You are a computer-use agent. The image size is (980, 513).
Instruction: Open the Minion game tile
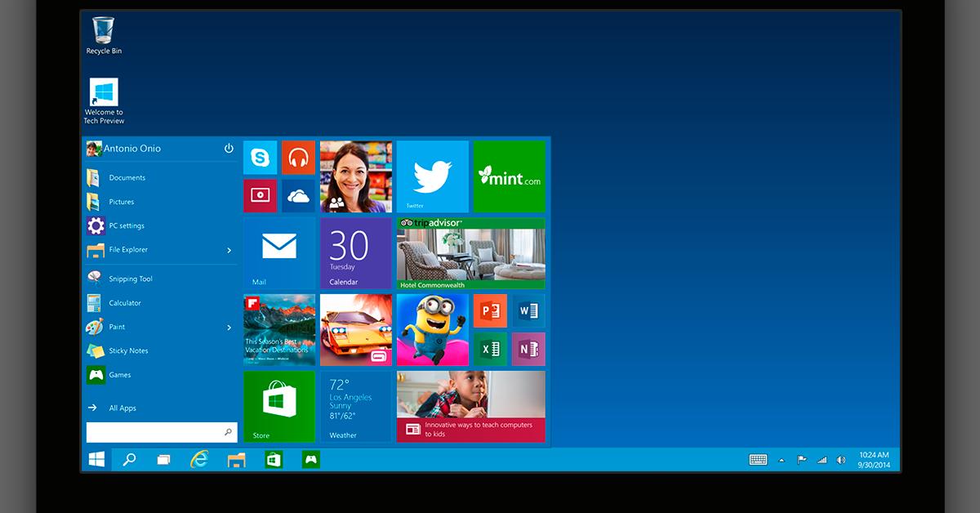tap(433, 330)
